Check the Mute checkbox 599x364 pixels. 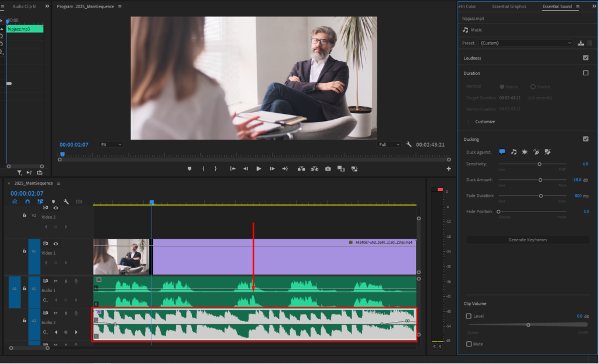tap(469, 344)
